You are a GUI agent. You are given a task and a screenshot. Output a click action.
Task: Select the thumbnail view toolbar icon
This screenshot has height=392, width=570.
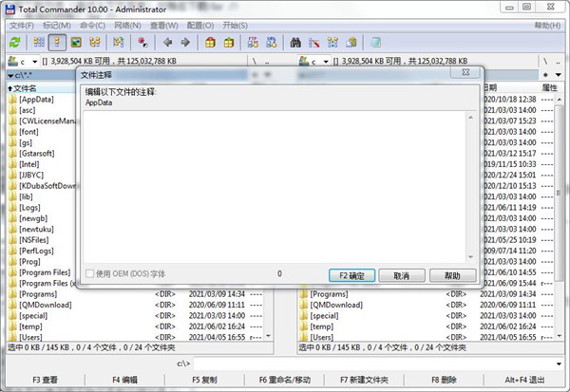pos(75,42)
